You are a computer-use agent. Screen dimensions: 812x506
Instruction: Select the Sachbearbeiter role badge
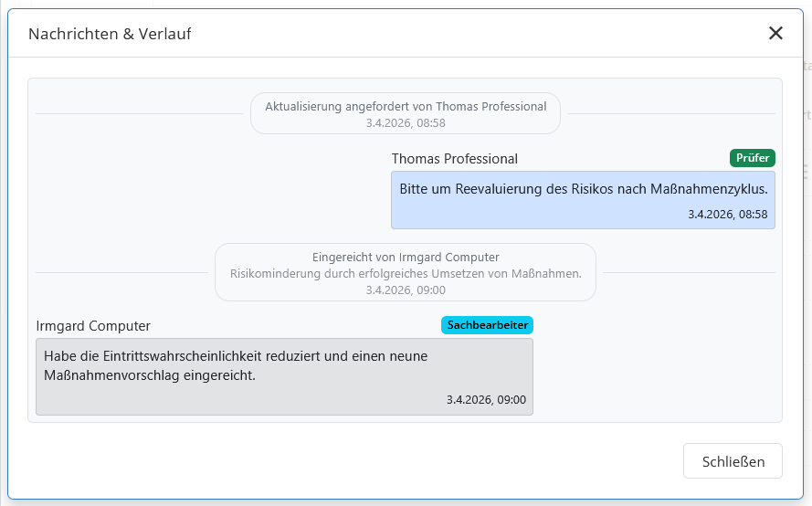pos(487,325)
